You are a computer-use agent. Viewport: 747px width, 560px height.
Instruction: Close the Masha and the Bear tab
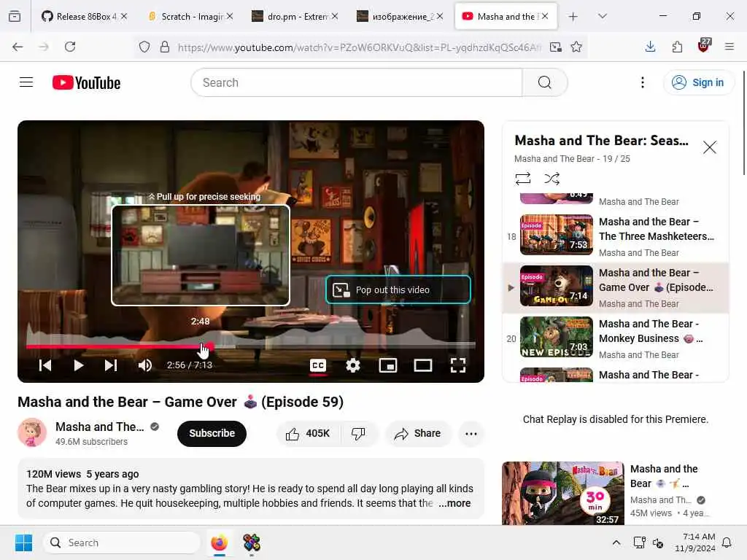coord(545,16)
